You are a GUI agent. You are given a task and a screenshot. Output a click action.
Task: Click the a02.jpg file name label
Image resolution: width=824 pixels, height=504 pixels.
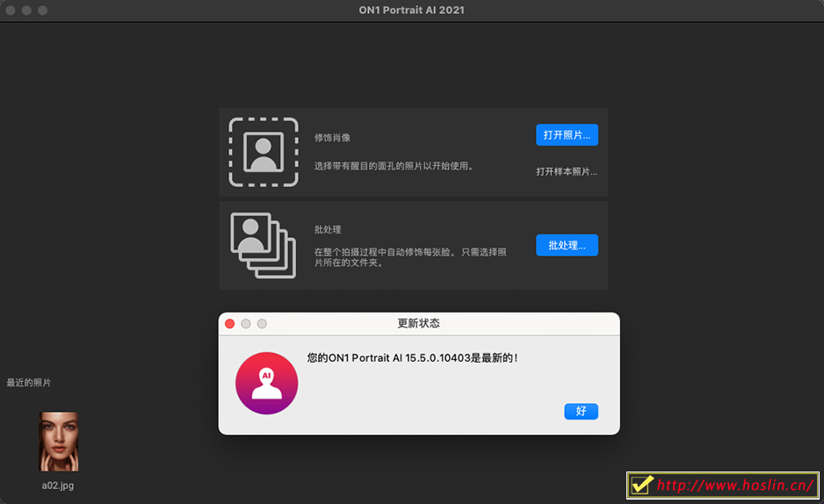pyautogui.click(x=58, y=486)
